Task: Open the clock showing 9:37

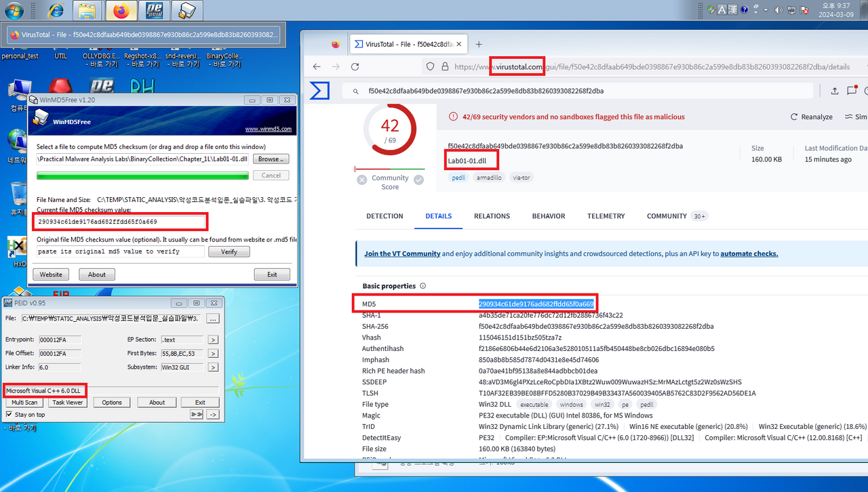Action: pos(837,9)
